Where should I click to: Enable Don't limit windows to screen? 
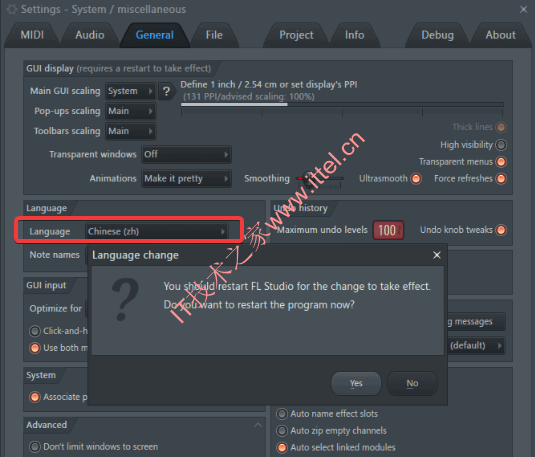coord(35,447)
